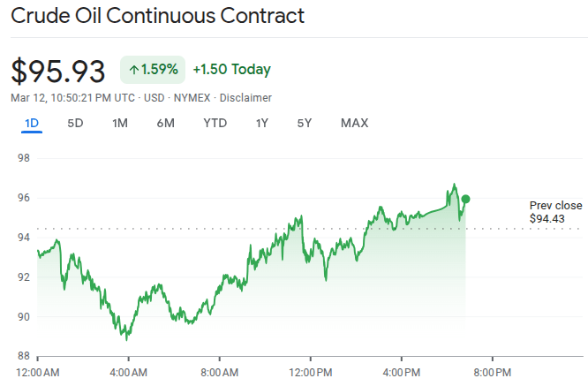Screen dimensions: 588x386
Task: Switch to the 1Y chart
Action: (261, 124)
